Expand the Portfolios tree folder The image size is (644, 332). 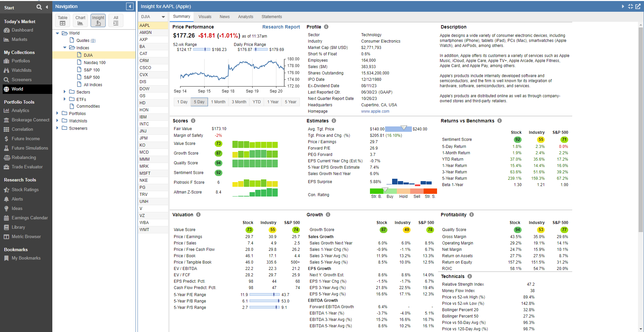[x=57, y=113]
